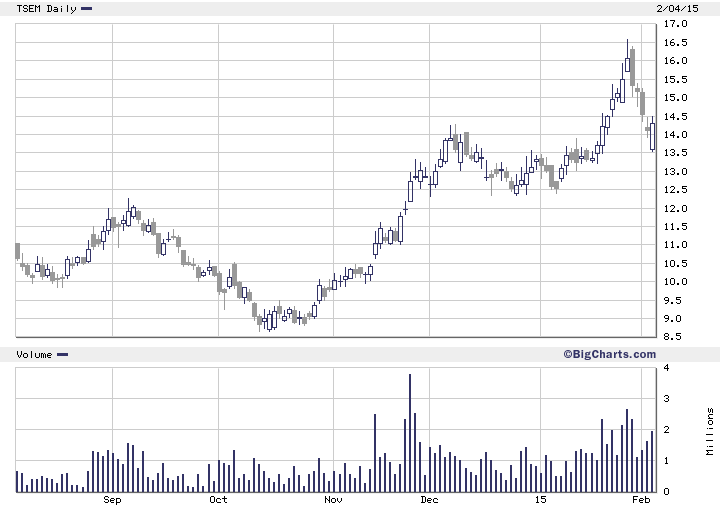
Task: Click the vertical Millions axis label
Action: click(x=710, y=431)
